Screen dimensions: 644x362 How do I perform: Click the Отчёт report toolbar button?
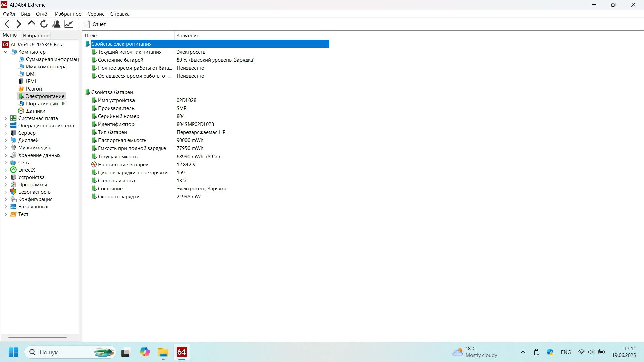click(x=94, y=24)
